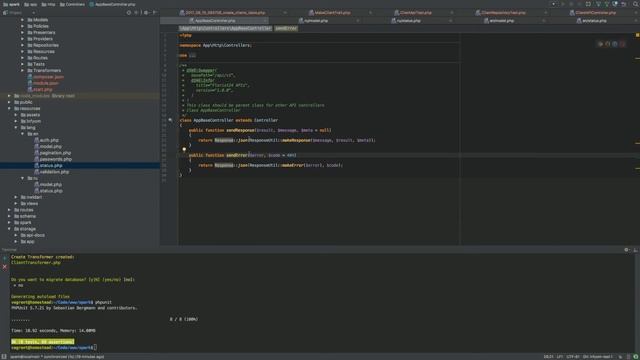Image resolution: width=640 pixels, height=360 pixels.
Task: Select the node_modules library root folder
Action: [44, 96]
